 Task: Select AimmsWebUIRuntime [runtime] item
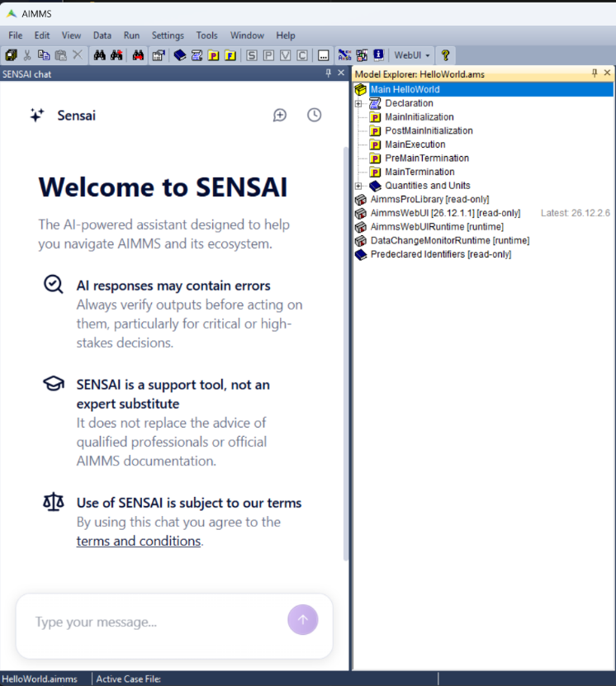[x=437, y=227]
